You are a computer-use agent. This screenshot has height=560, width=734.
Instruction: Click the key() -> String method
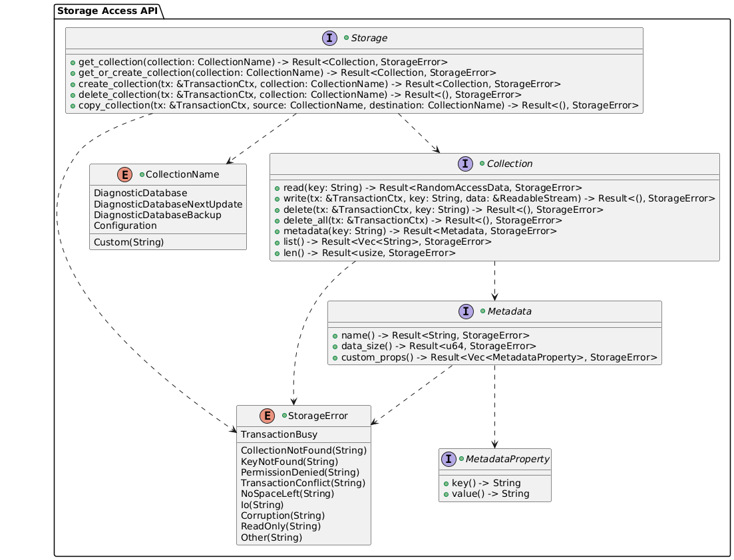click(486, 483)
